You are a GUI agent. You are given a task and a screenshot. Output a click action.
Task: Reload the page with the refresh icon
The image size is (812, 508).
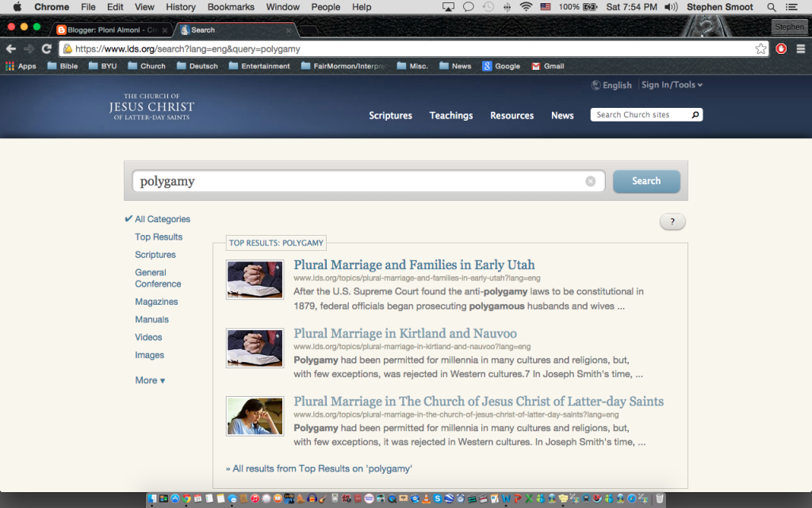[x=47, y=48]
